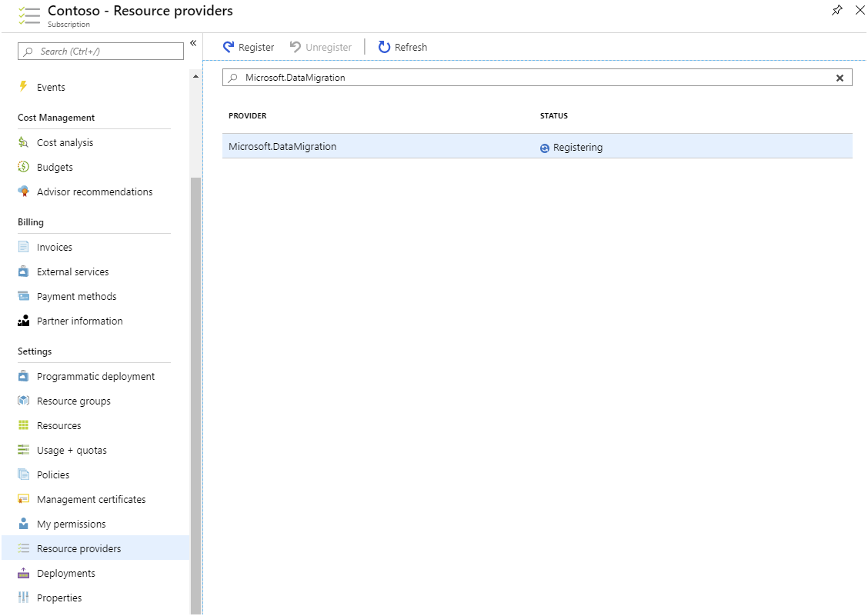Click the Programmatic deployment icon
The height and width of the screenshot is (616, 868).
[x=23, y=376]
